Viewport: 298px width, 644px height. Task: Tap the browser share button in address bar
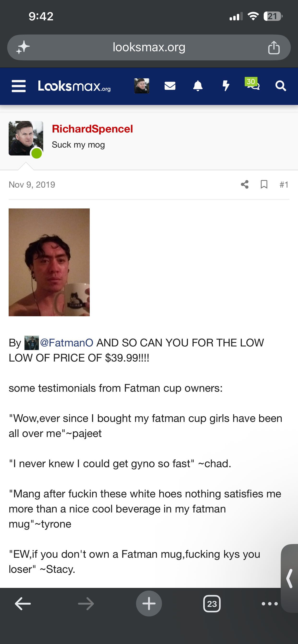[x=274, y=47]
